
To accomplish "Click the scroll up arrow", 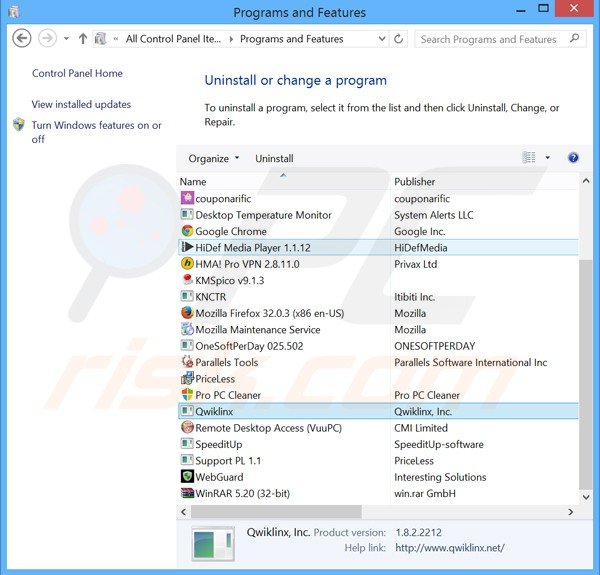I will (x=586, y=181).
